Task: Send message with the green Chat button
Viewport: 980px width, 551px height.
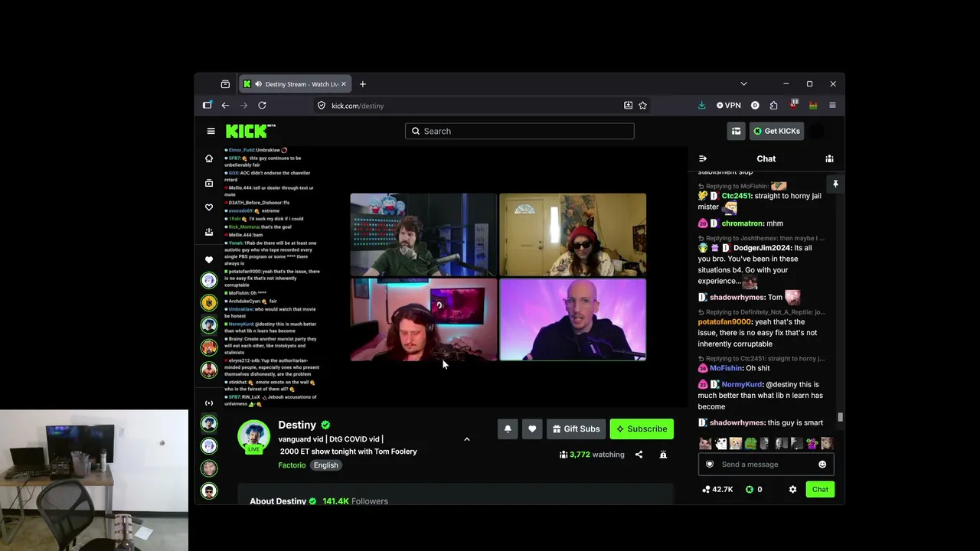Action: tap(820, 489)
